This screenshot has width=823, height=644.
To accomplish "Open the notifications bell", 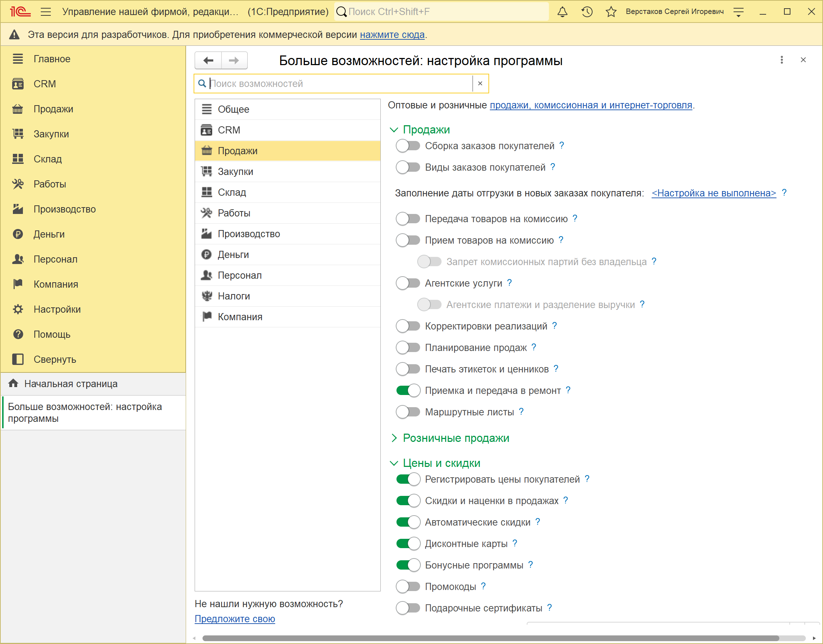I will tap(562, 12).
